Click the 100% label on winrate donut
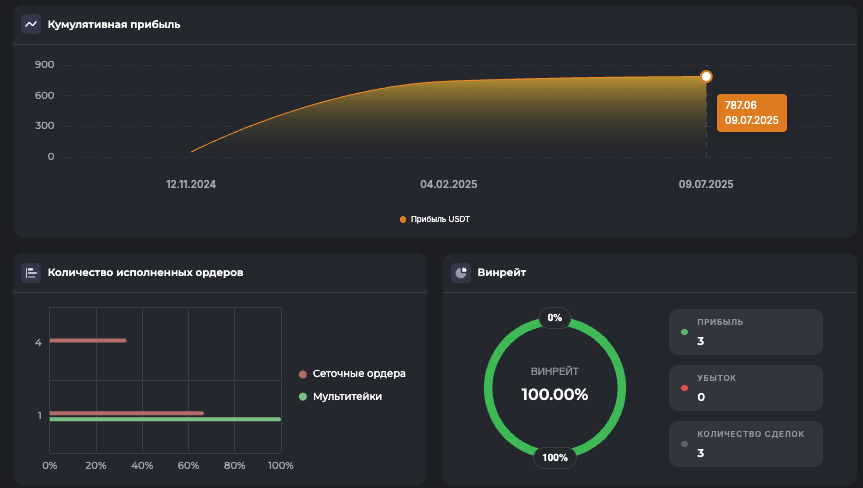This screenshot has width=863, height=488. (555, 458)
